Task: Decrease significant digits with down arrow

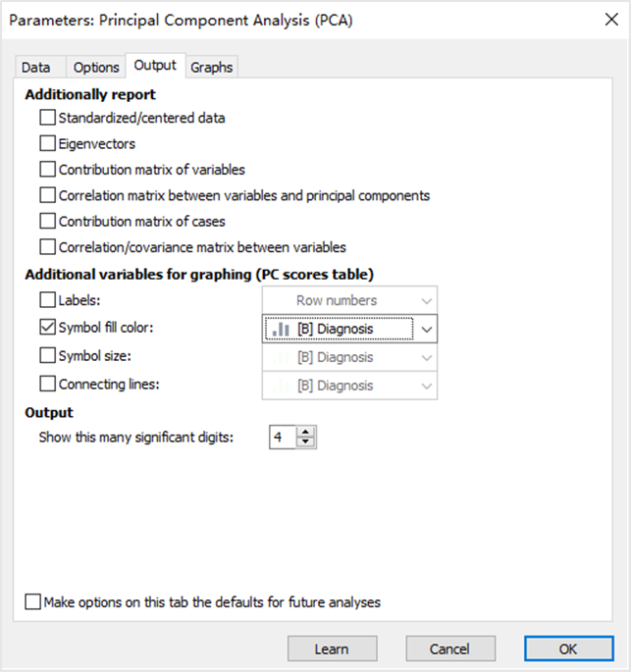Action: pos(306,442)
